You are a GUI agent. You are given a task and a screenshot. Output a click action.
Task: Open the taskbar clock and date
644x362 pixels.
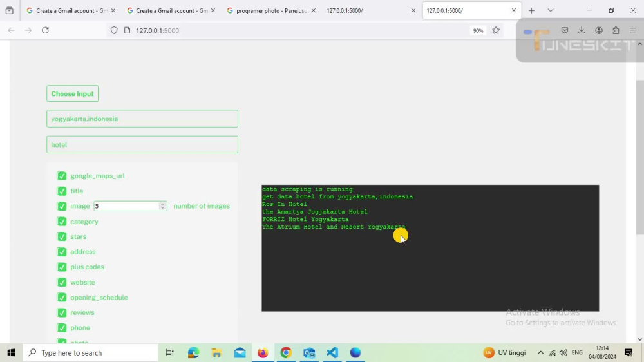602,352
